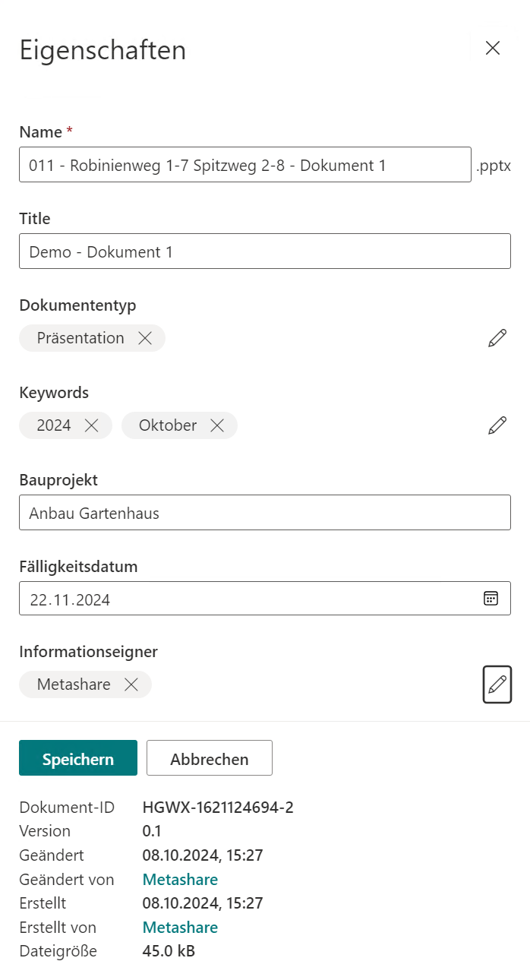Edit Informationseigner with pencil icon
This screenshot has width=530, height=980.
coord(497,684)
